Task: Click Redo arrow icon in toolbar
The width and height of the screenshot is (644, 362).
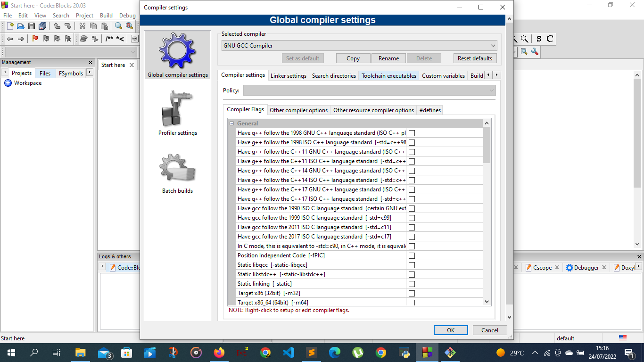Action: pos(67,26)
